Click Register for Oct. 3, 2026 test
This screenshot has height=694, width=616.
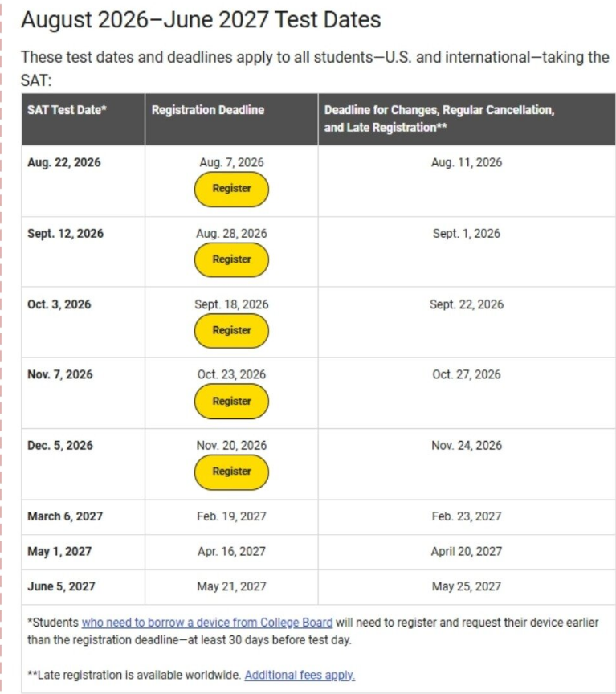[231, 331]
